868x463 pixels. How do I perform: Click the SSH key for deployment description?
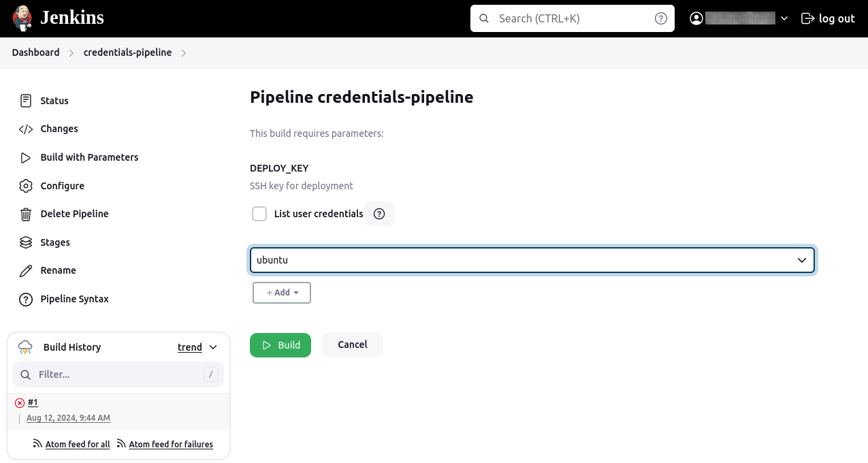(x=302, y=186)
